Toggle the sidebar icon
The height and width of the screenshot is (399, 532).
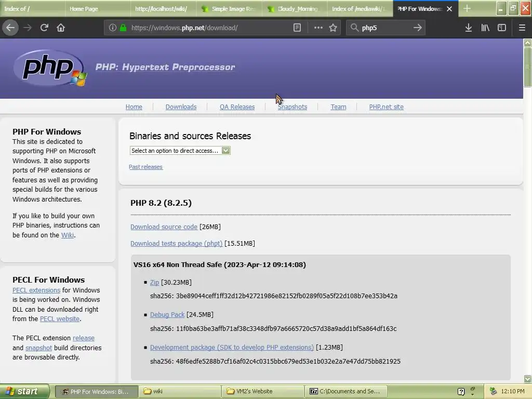pos(502,28)
